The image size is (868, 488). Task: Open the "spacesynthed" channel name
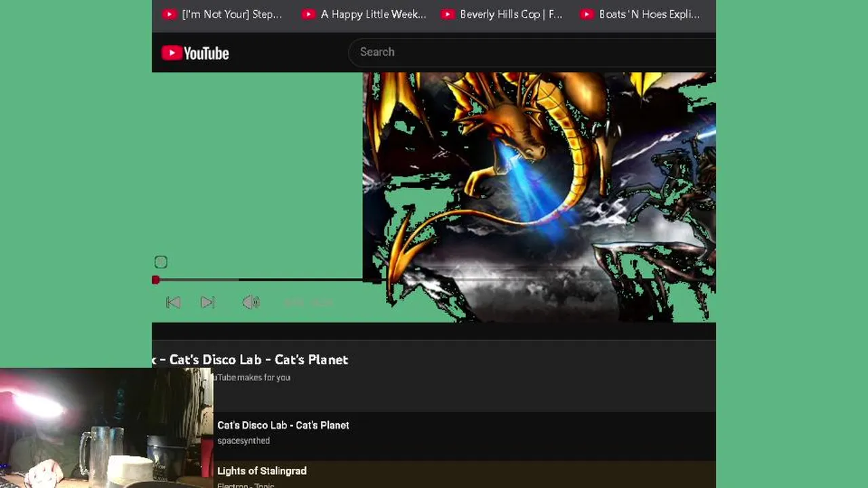[243, 441]
